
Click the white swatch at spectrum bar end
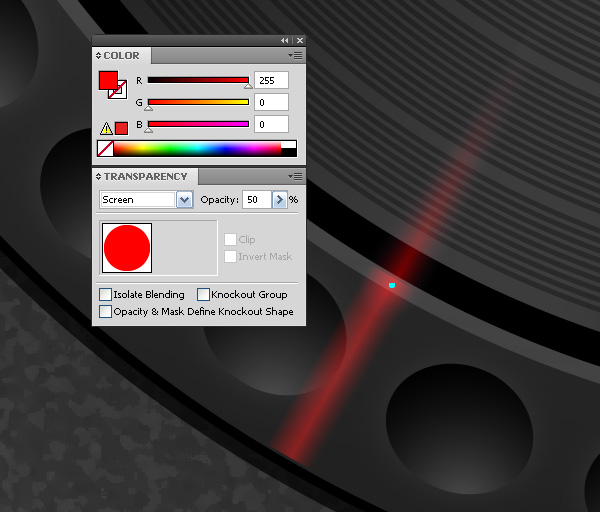289,144
